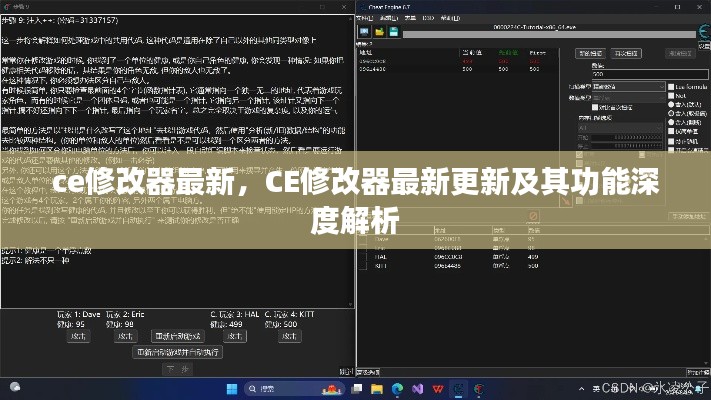This screenshot has height=400, width=711.
Task: Click Attack button under player HAL
Action: click(x=235, y=336)
